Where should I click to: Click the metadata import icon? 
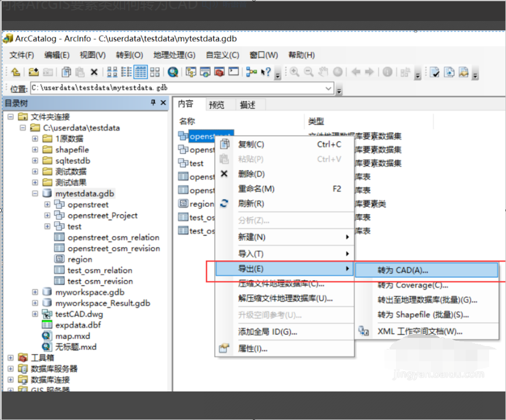click(x=463, y=72)
